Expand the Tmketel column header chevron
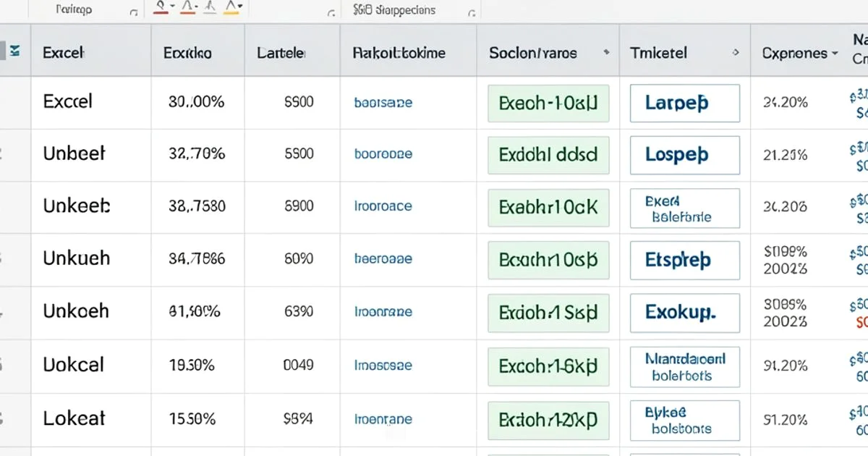868x456 pixels. coord(736,53)
